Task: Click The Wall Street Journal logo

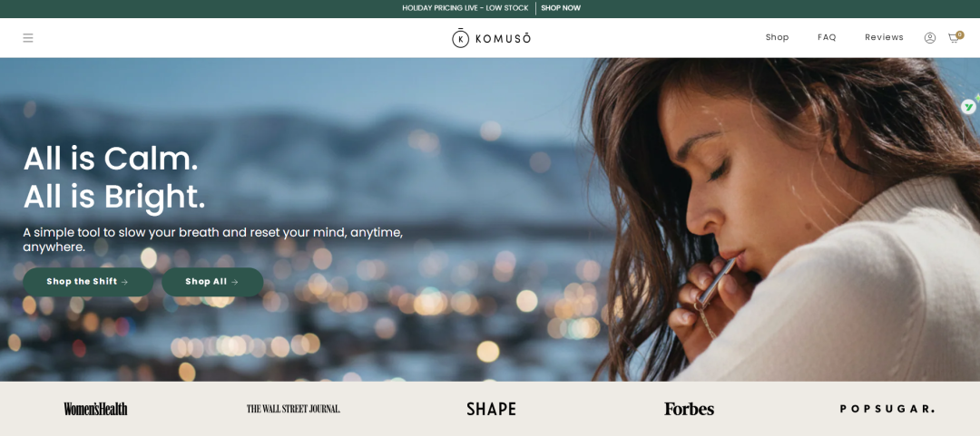Action: click(293, 409)
